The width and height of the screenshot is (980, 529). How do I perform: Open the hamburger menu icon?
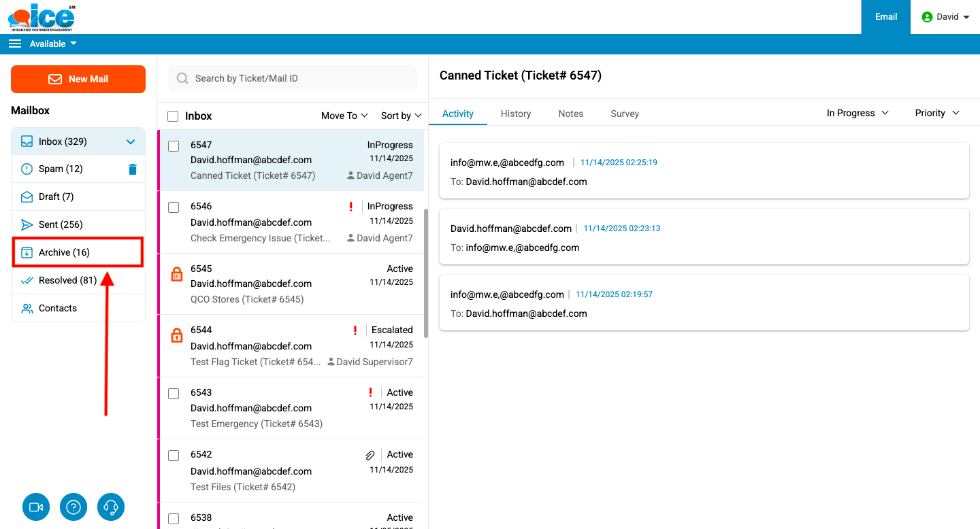pyautogui.click(x=15, y=44)
